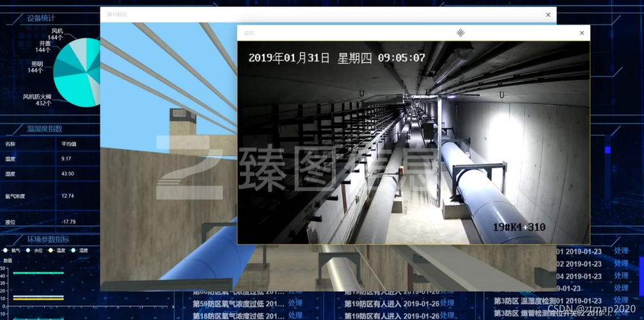This screenshot has height=320, width=644.
Task: Click 处理 in the row ending 02 2019-01-23
Action: point(621,263)
